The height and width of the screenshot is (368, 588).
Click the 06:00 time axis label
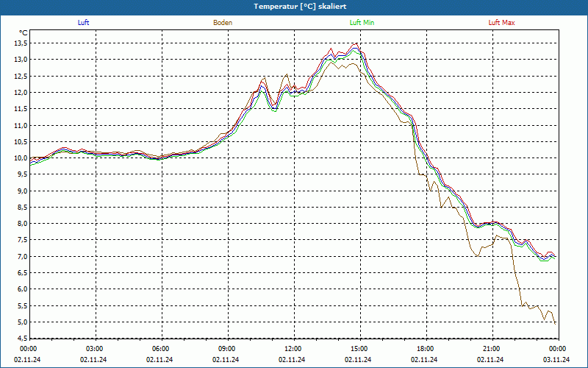click(x=160, y=349)
